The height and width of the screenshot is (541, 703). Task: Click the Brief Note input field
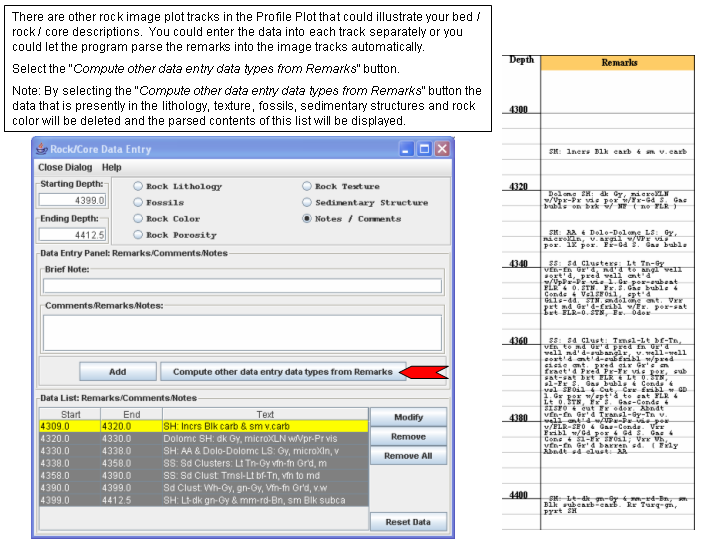(242, 286)
